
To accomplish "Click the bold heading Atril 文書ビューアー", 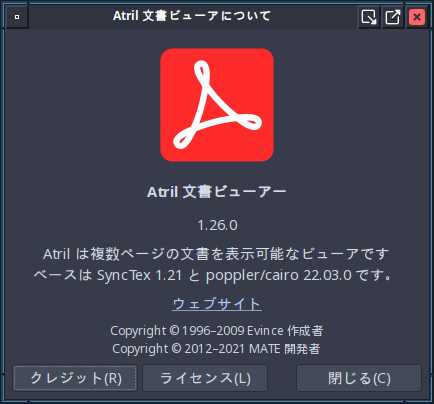I will coord(217,192).
